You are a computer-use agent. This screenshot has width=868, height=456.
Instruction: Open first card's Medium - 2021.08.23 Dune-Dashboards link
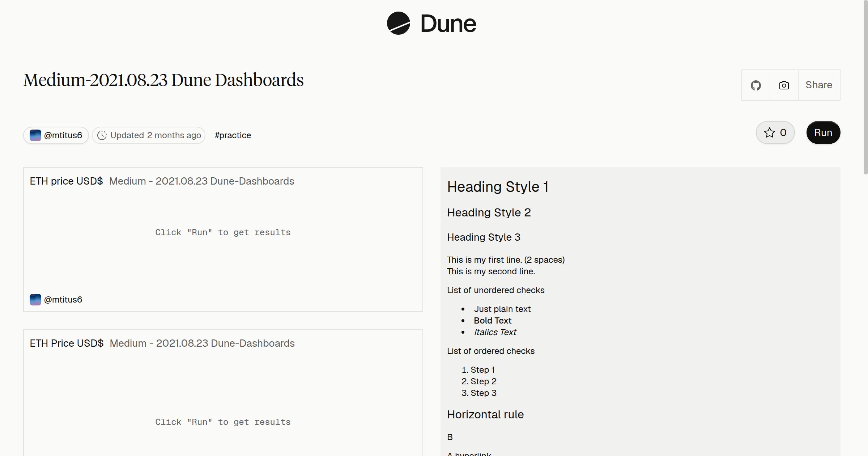click(202, 181)
